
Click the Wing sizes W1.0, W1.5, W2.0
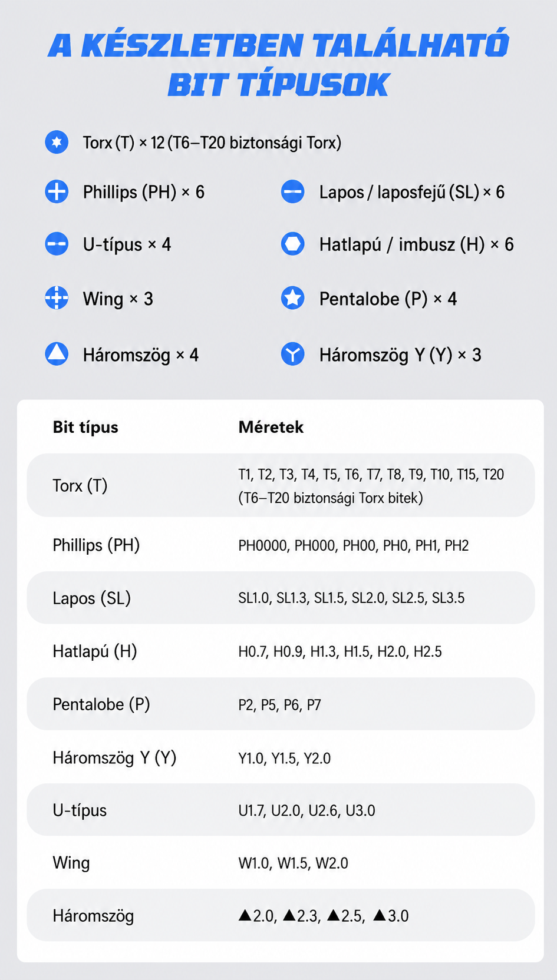(293, 863)
